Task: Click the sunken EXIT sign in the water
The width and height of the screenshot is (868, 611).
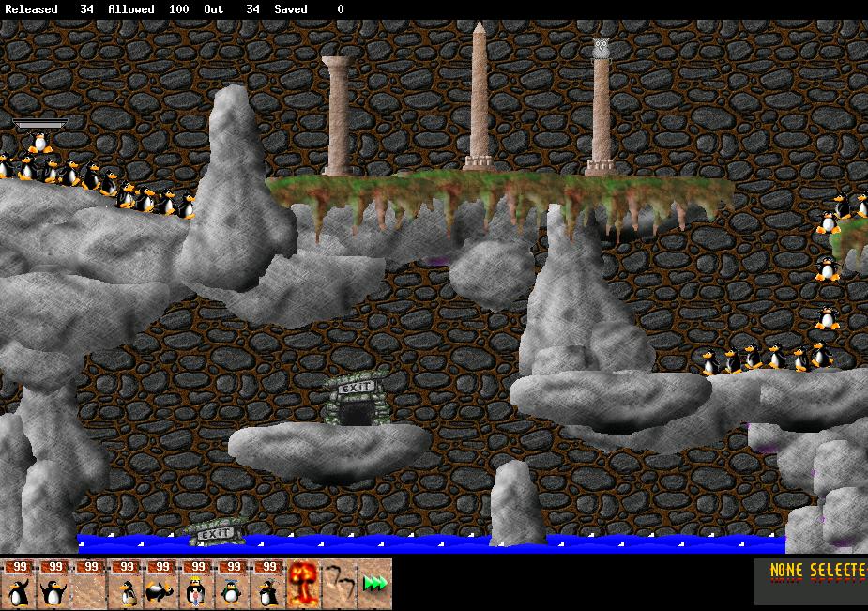Action: pyautogui.click(x=215, y=533)
